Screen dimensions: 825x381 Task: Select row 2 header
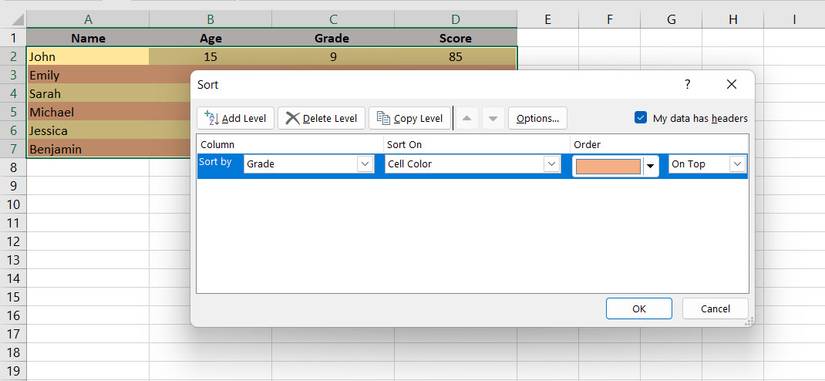(x=13, y=56)
